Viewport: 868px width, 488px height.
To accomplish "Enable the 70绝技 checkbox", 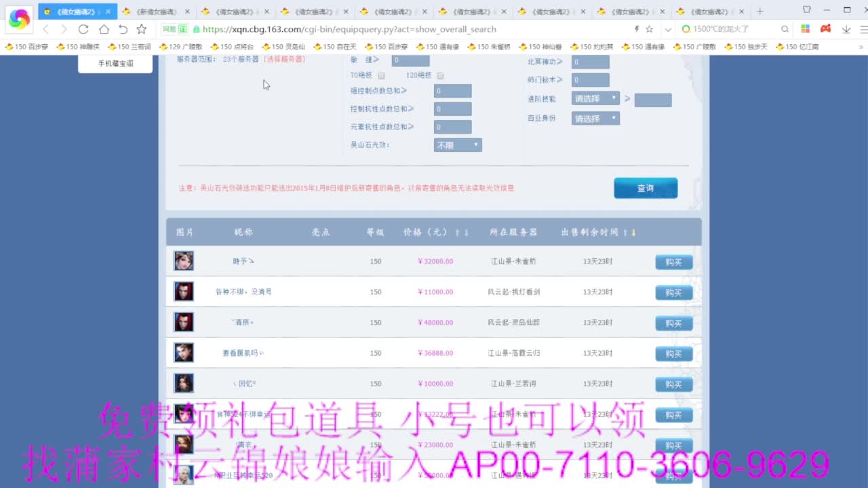I will click(x=381, y=76).
